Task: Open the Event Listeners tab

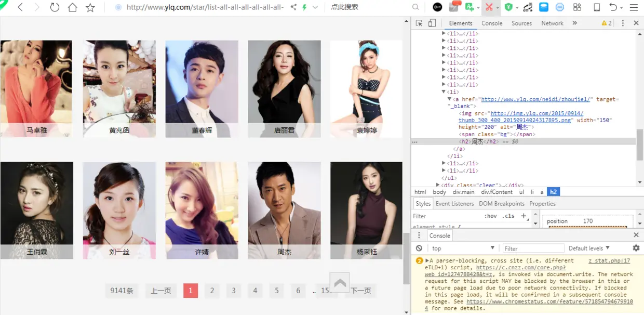Action: pyautogui.click(x=454, y=204)
